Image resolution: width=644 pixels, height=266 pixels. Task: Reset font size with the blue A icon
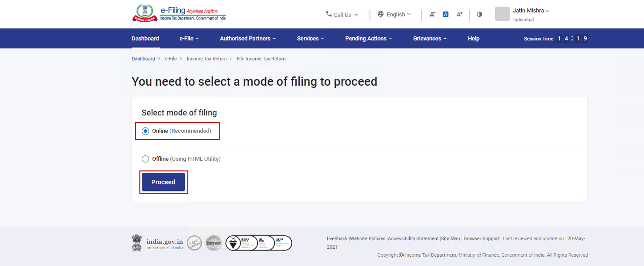click(446, 14)
